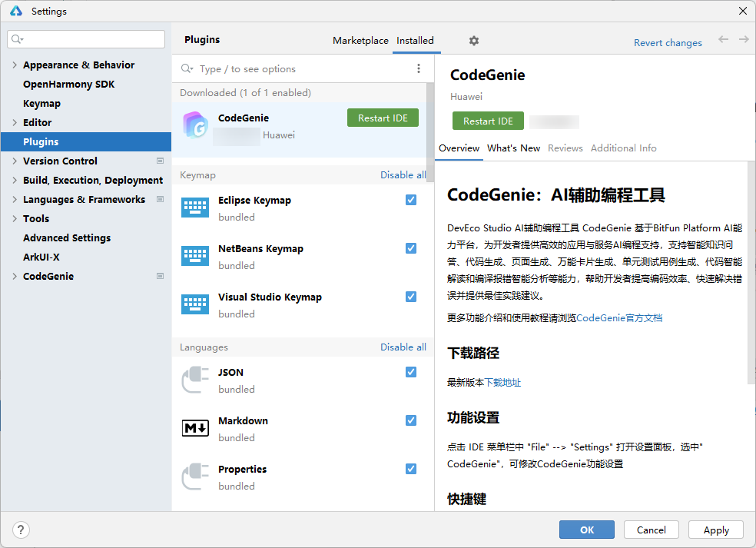Screen dimensions: 756x548
Task: Focus the settings search field
Action: (86, 39)
